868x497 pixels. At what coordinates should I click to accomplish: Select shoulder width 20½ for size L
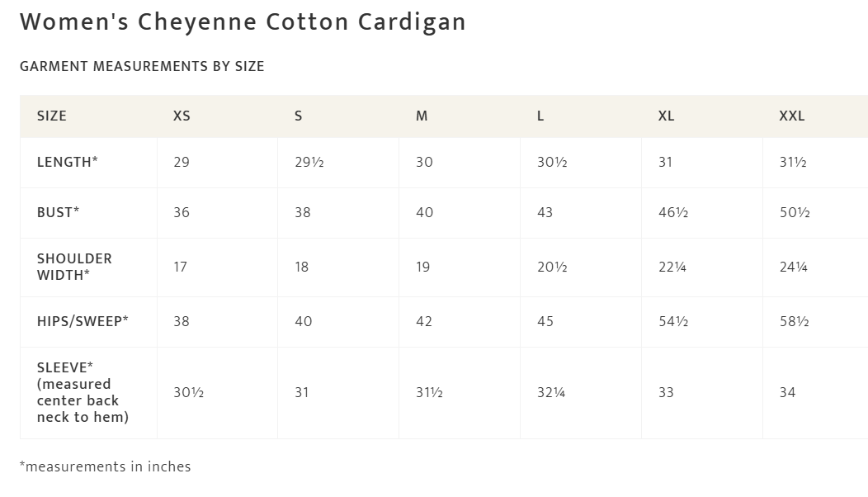(x=552, y=267)
